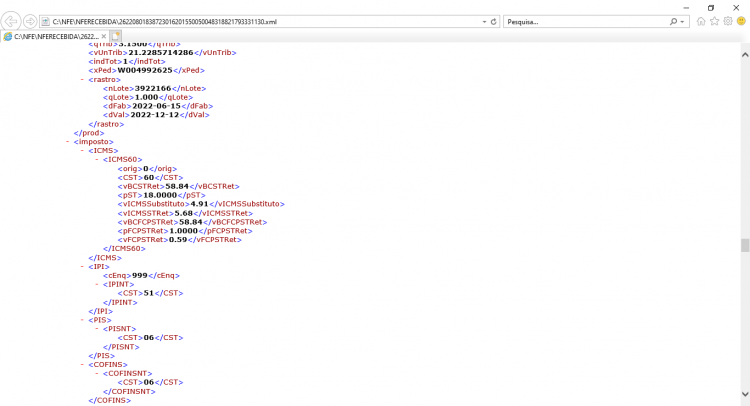
Task: Click the indTot value 1
Action: click(x=125, y=62)
